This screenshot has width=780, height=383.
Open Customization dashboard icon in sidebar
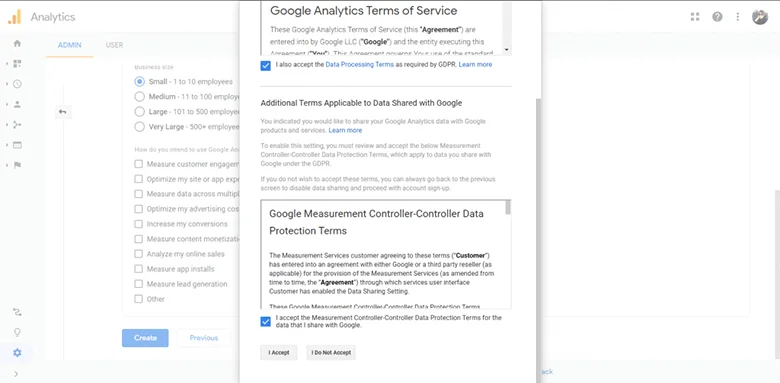click(17, 64)
